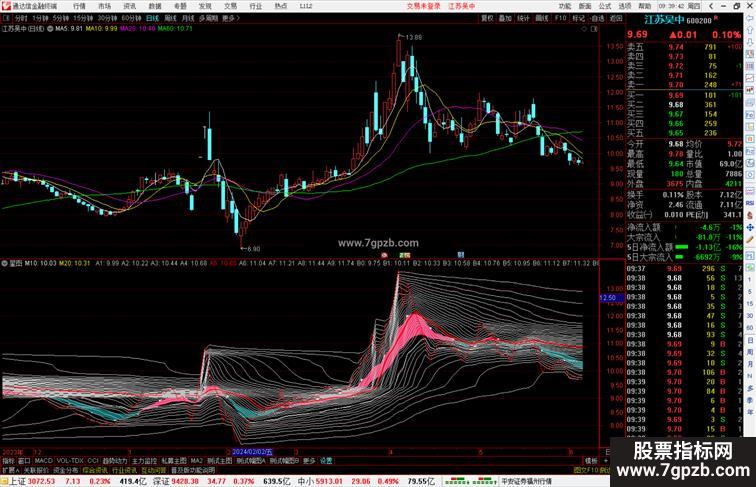Click the 上证 index folder icon in status bar
756x487 pixels.
(x=5, y=481)
